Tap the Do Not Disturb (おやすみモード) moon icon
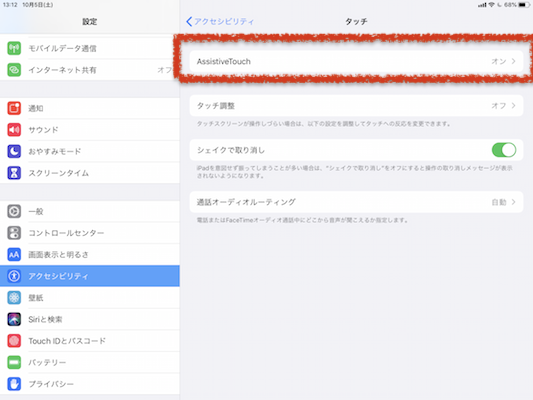 14,151
